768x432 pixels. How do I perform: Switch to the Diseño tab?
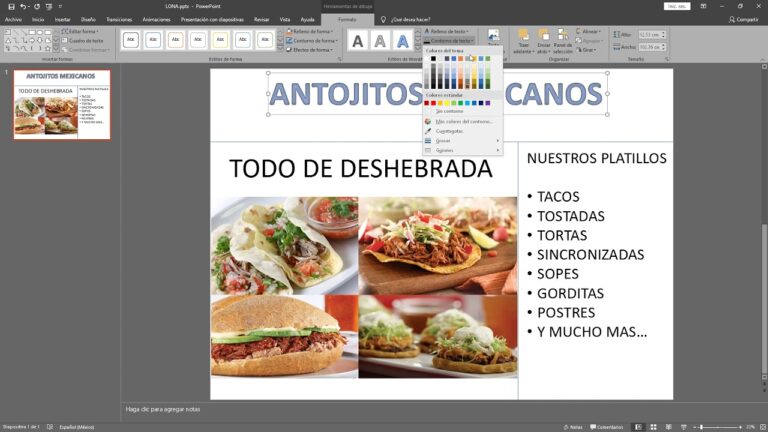pyautogui.click(x=88, y=20)
